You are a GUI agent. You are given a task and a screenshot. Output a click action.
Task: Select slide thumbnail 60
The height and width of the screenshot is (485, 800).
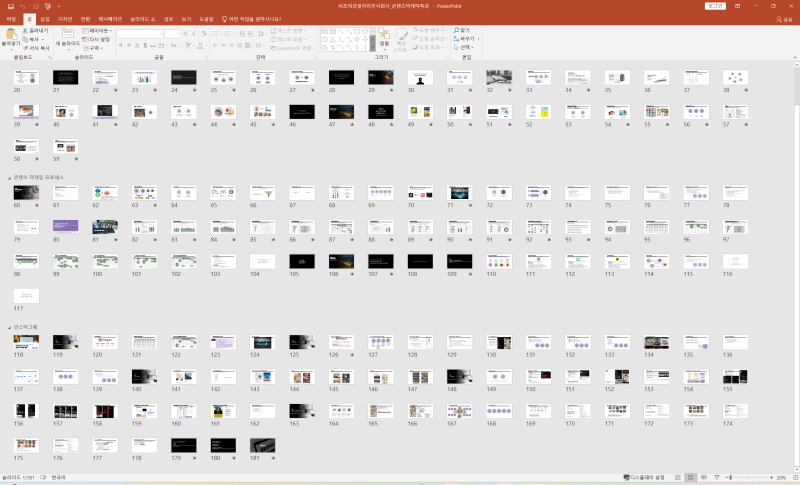pos(26,193)
